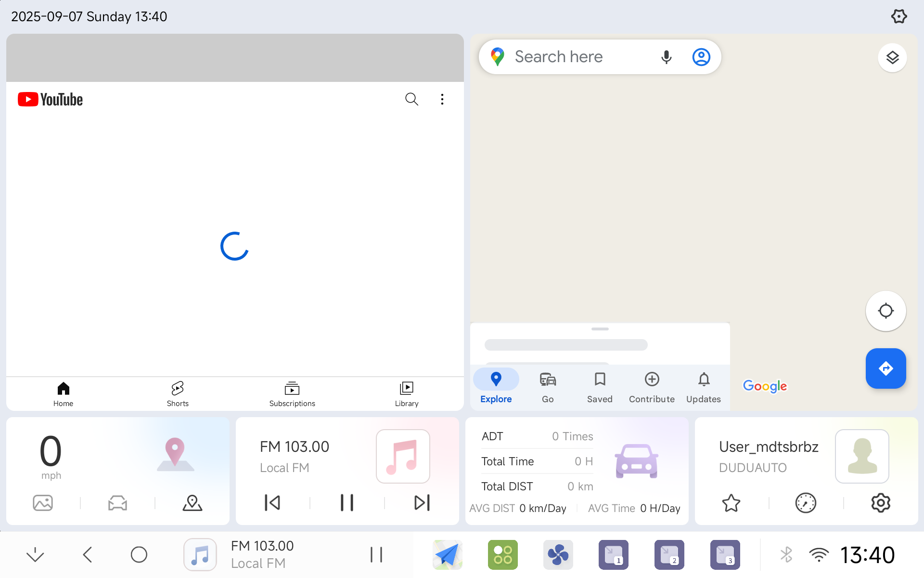Viewport: 924px width, 578px height.
Task: Tap the car icon in speed widget
Action: click(117, 503)
